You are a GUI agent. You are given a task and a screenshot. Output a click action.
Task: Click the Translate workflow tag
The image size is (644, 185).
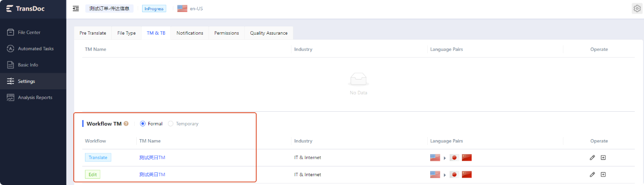(x=98, y=158)
